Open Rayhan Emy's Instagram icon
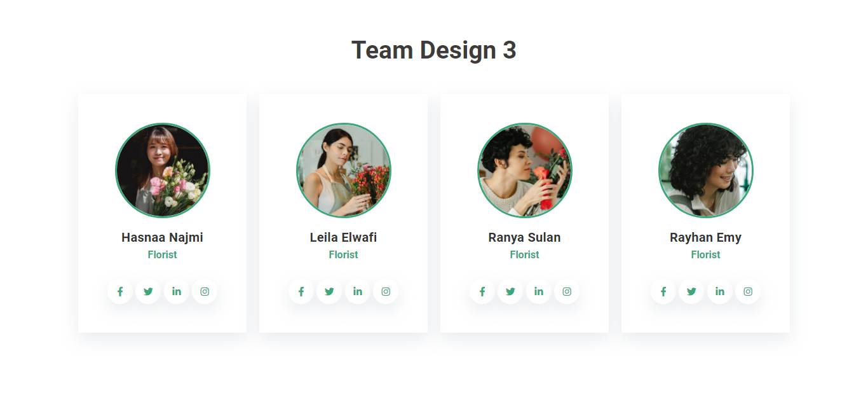The width and height of the screenshot is (868, 409). tap(748, 292)
